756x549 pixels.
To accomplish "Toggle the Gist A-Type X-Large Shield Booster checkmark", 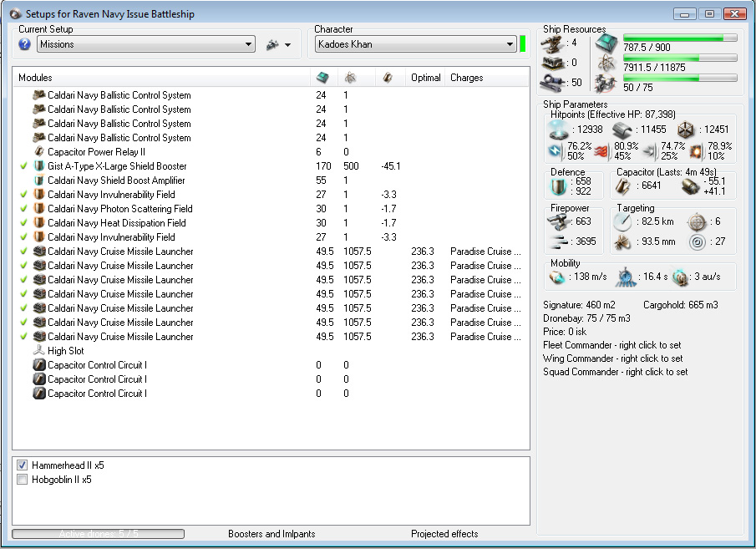I will (x=23, y=166).
